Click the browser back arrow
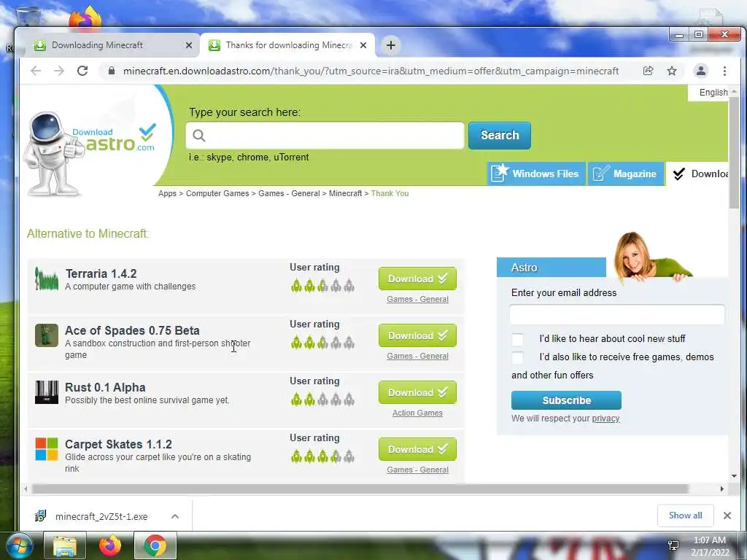Viewport: 747px width, 560px height. click(x=36, y=71)
